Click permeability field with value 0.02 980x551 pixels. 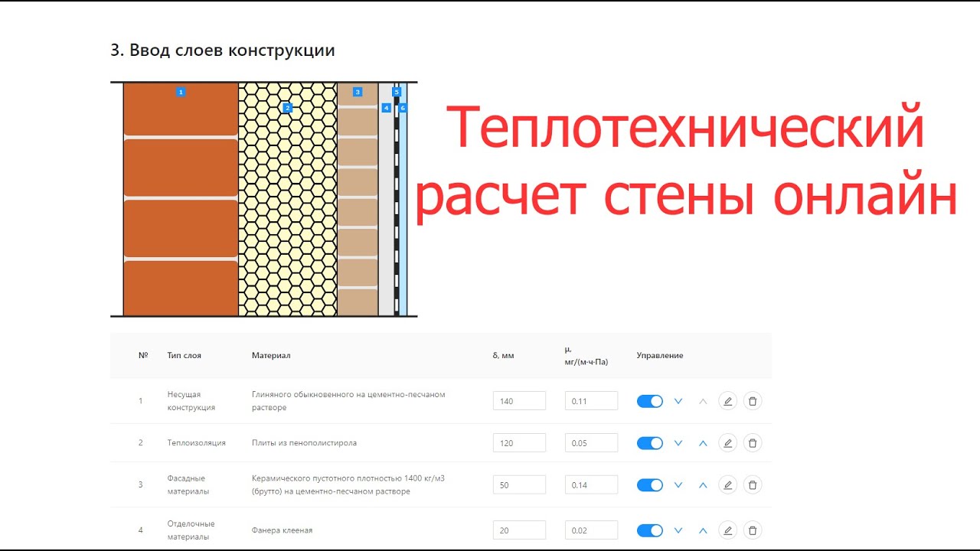(x=591, y=530)
